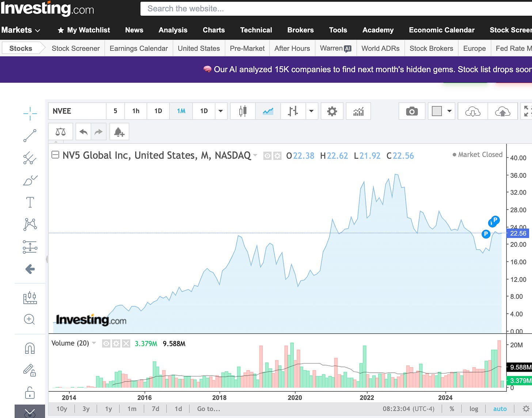Undo the last chart action
Viewport: 532px width, 418px height.
pyautogui.click(x=83, y=132)
